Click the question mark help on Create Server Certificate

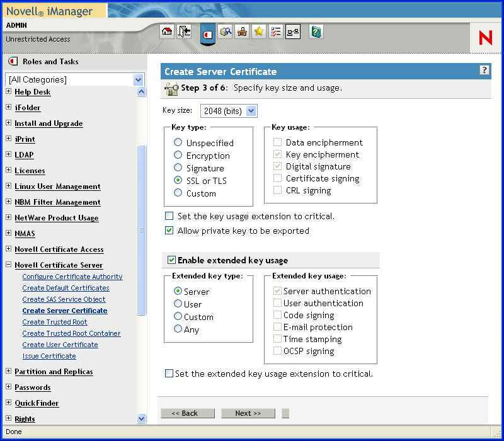[x=484, y=70]
